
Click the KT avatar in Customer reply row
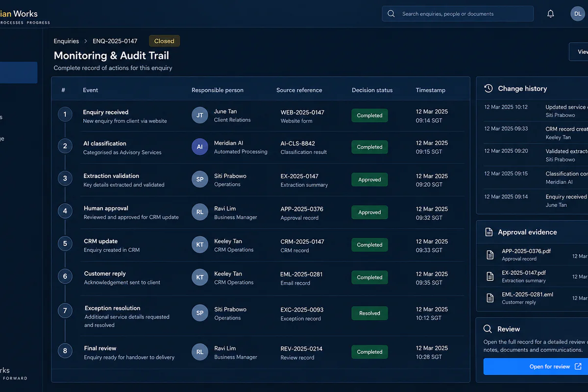[200, 277]
